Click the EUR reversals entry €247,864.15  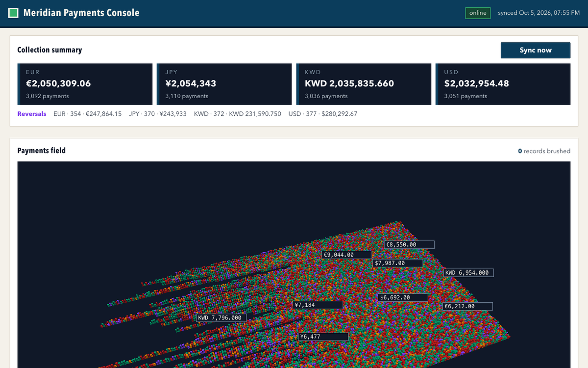[88, 114]
